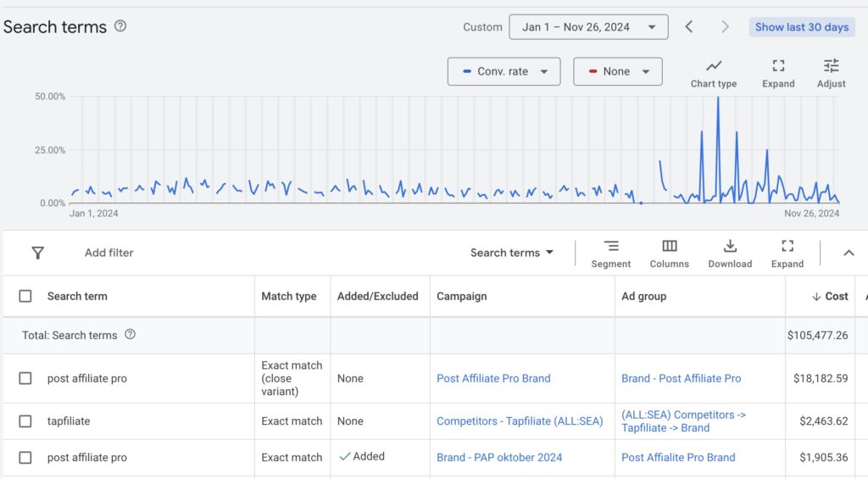The height and width of the screenshot is (479, 868).
Task: Open the date range dropdown
Action: tap(588, 27)
